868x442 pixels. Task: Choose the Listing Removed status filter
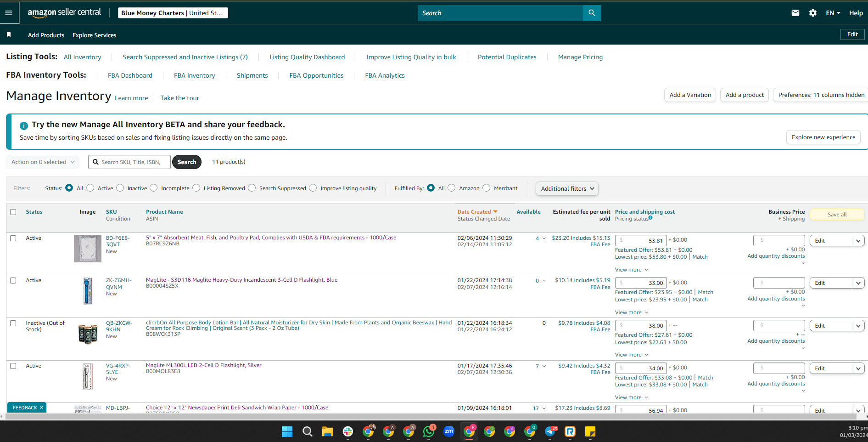coord(196,188)
